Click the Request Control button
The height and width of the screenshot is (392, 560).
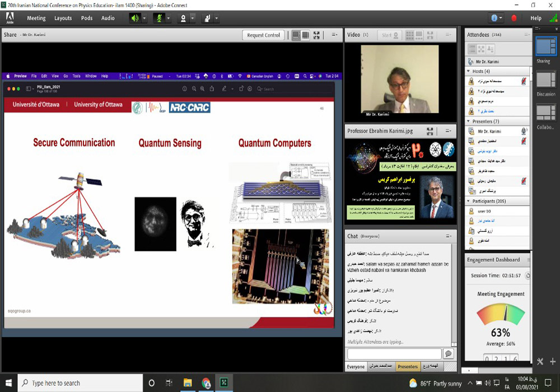click(263, 35)
